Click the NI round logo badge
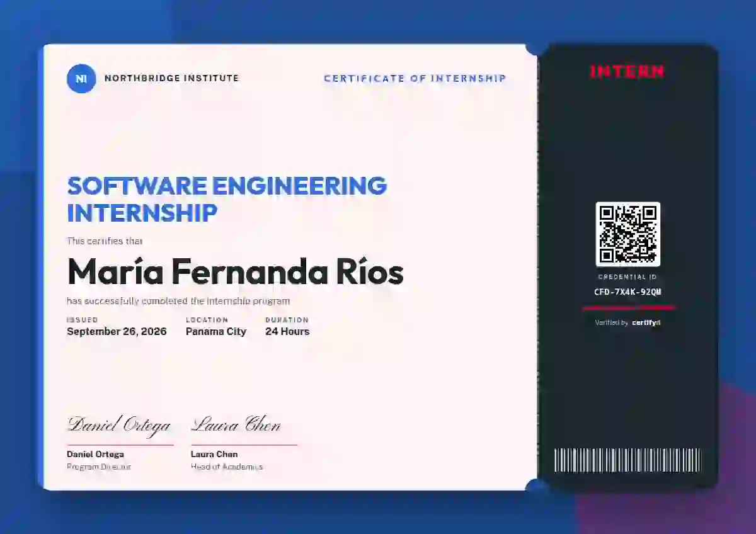756x534 pixels. click(x=81, y=79)
